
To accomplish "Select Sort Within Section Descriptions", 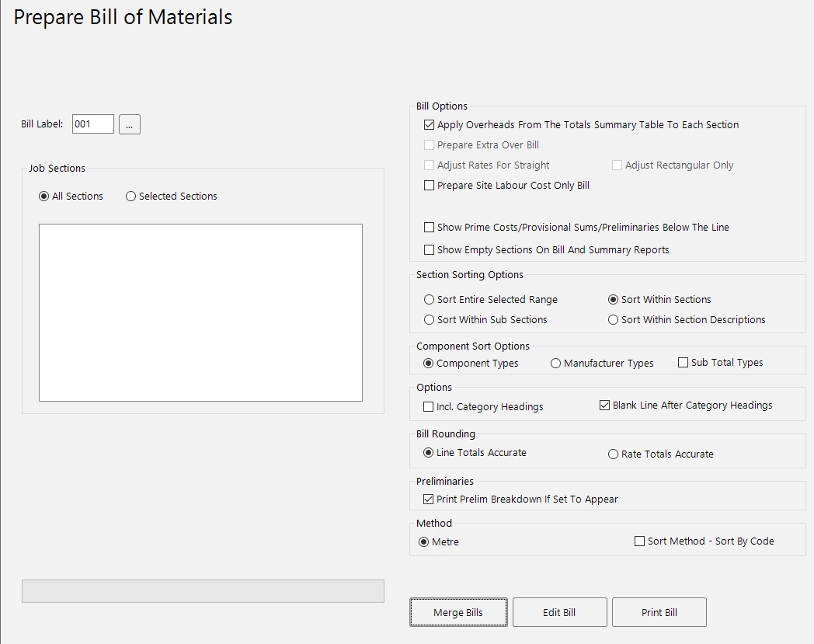I will (x=613, y=319).
